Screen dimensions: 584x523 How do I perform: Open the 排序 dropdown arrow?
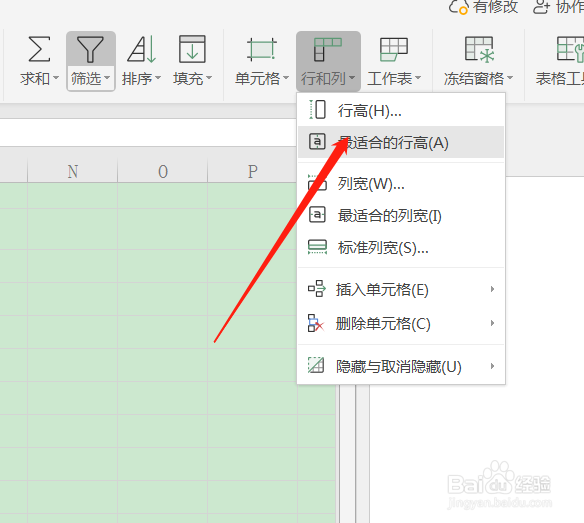click(x=158, y=78)
